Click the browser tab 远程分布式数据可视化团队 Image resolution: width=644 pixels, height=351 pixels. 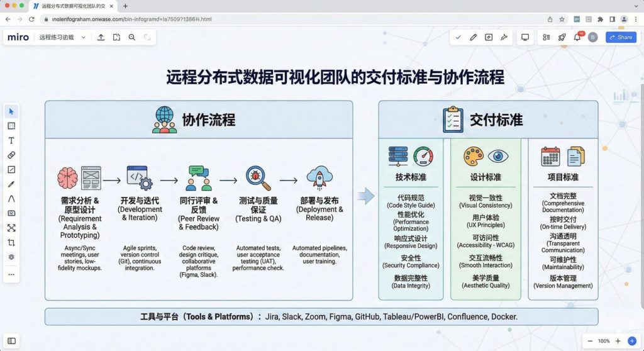tap(73, 6)
